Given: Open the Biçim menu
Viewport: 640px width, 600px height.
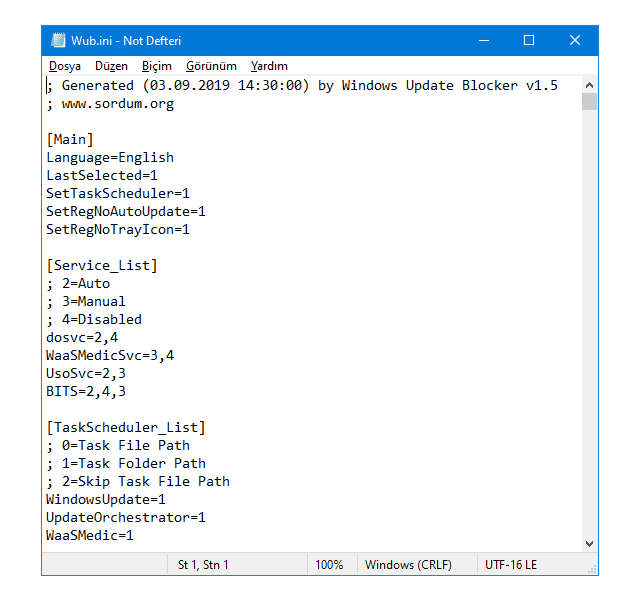Looking at the screenshot, I should [x=156, y=66].
